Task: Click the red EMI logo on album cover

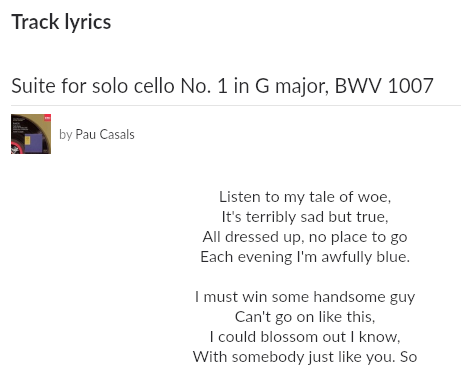Action: 47,118
